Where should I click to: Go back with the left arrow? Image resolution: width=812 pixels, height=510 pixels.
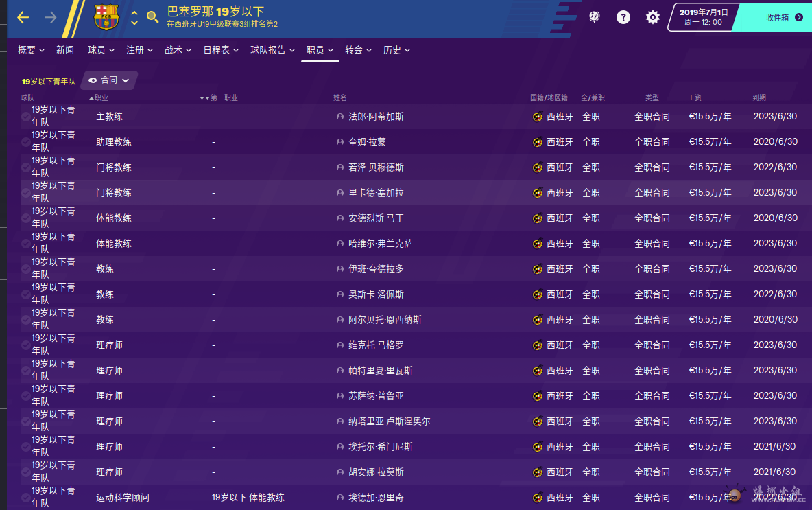tap(23, 18)
